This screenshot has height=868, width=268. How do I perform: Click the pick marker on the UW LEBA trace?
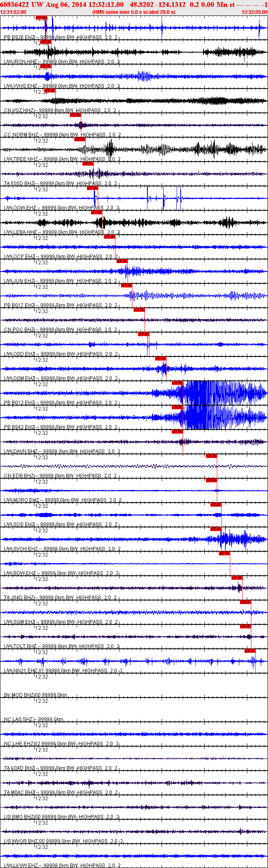pyautogui.click(x=96, y=212)
